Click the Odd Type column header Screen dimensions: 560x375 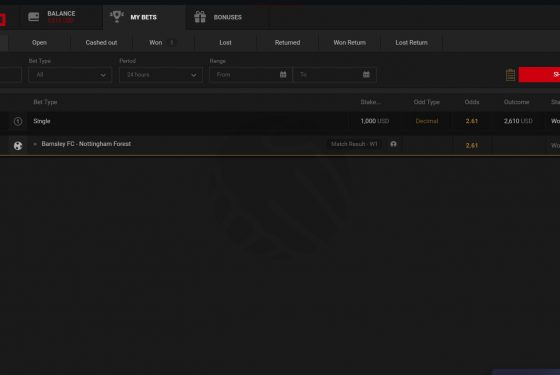tap(427, 102)
